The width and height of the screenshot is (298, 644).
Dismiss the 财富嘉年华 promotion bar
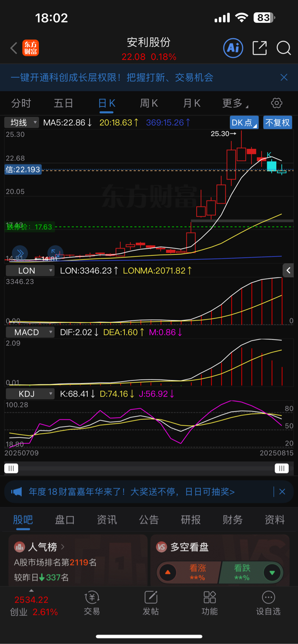pyautogui.click(x=282, y=492)
